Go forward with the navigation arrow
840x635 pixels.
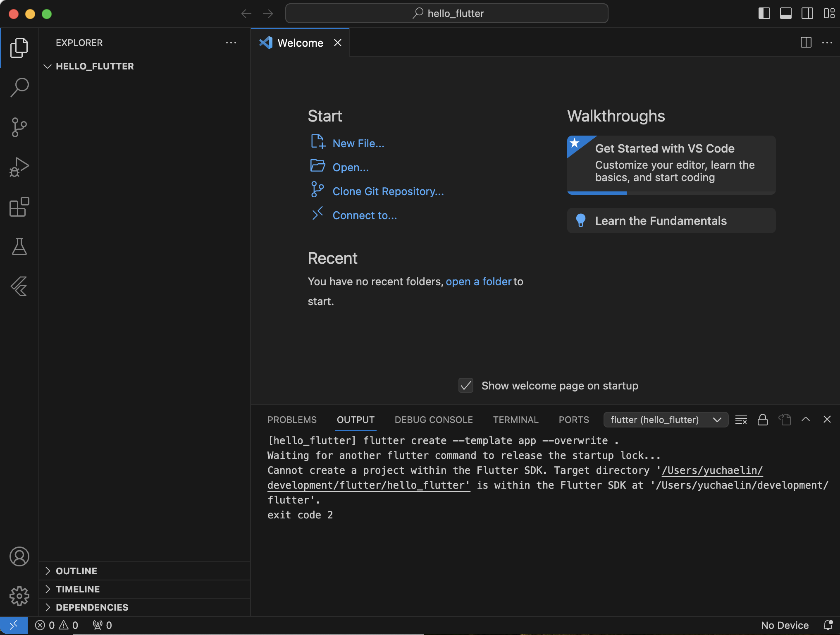coord(268,14)
